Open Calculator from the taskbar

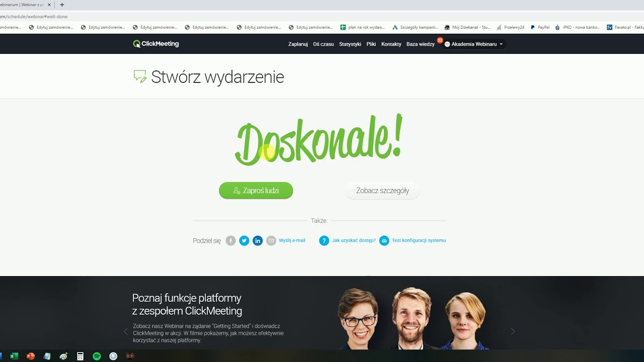point(80,356)
